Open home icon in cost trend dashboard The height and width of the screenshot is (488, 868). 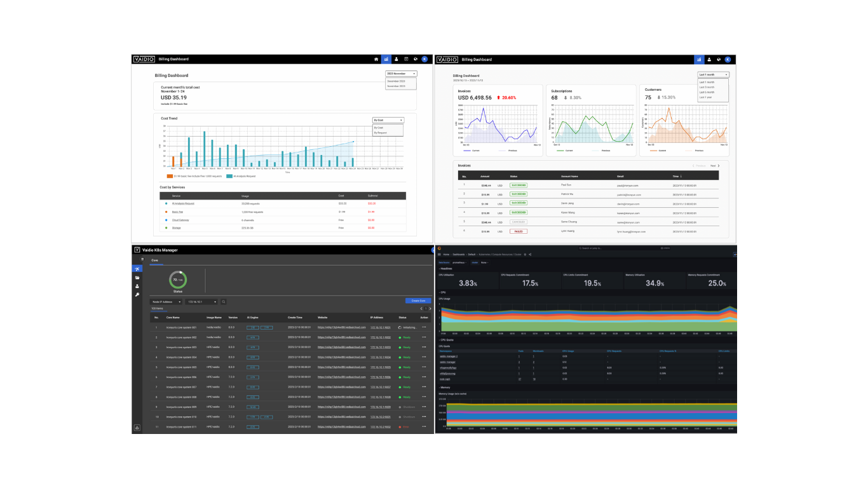376,59
